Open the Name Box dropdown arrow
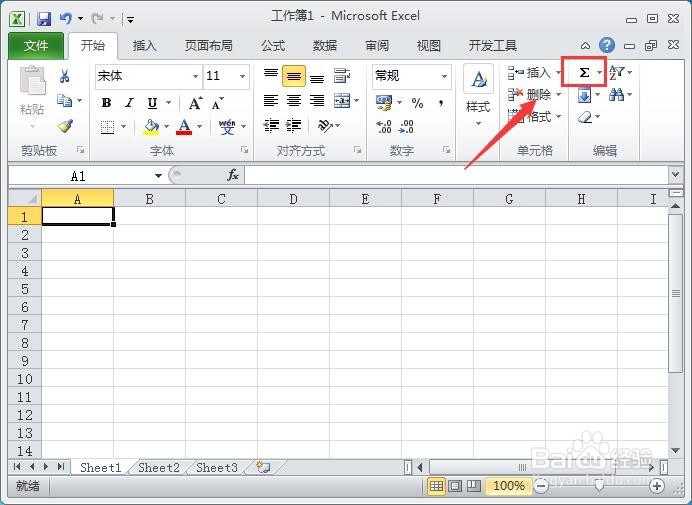 point(158,176)
